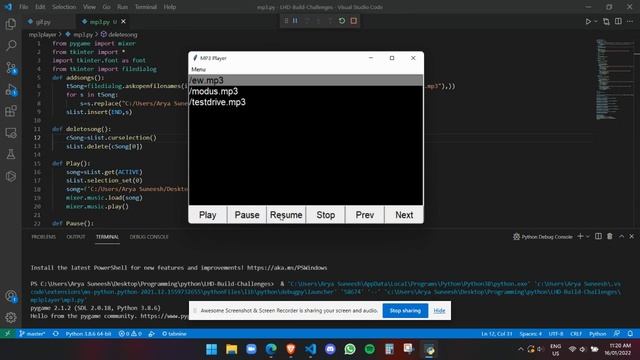
Task: Open the Explorer view in activity bar
Action: tap(11, 24)
